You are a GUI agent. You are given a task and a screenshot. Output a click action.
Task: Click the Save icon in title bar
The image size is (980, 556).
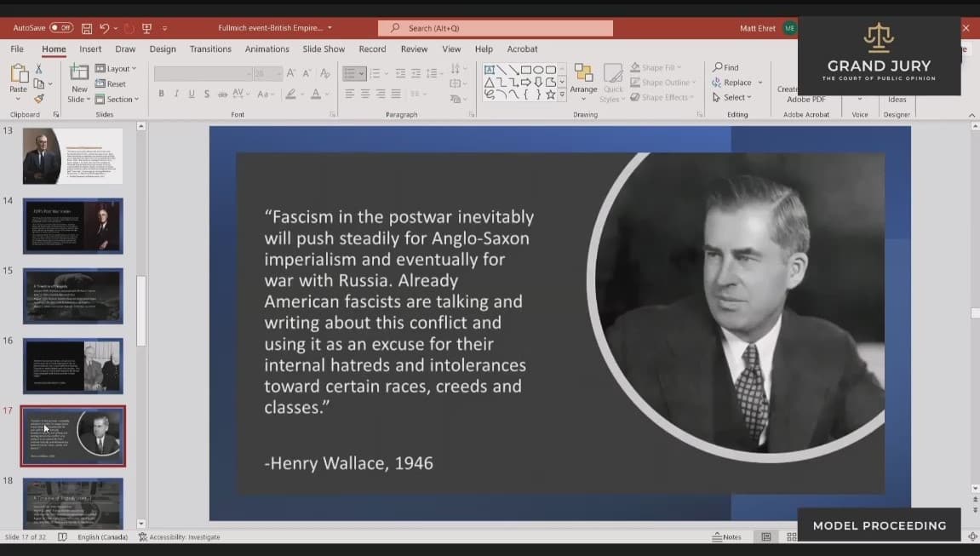(x=87, y=28)
